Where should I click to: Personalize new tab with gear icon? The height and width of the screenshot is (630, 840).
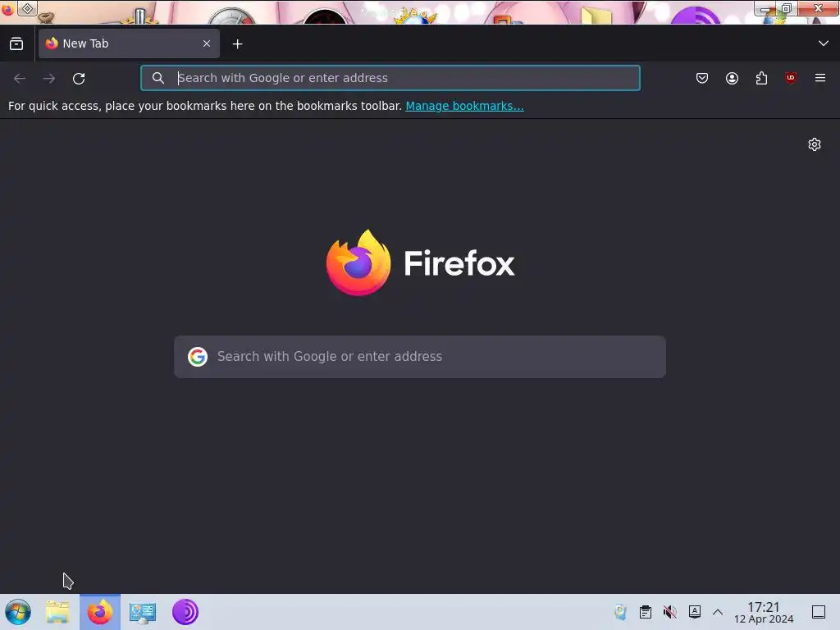815,144
